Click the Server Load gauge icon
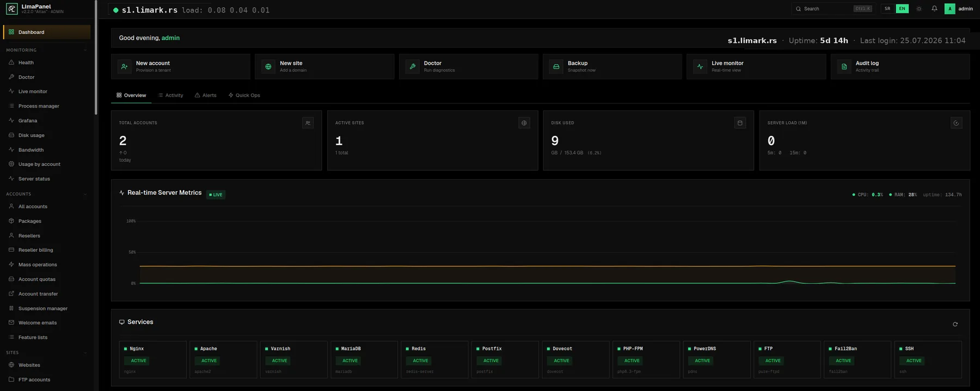This screenshot has width=980, height=391. tap(956, 123)
